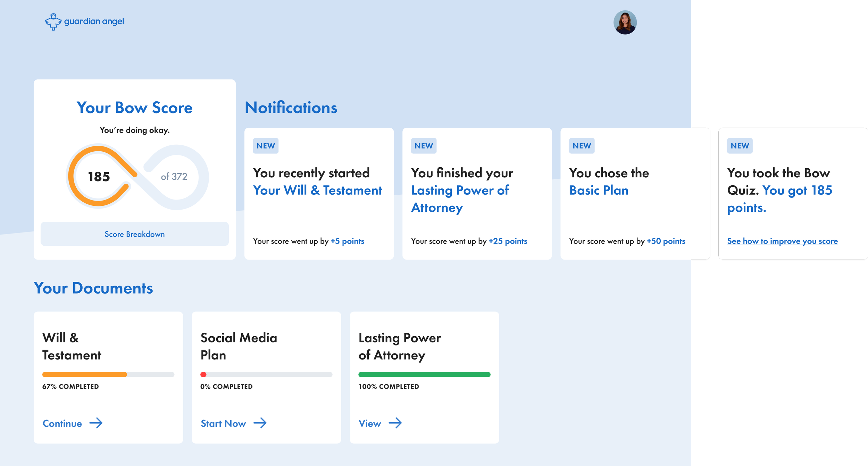Image resolution: width=868 pixels, height=466 pixels.
Task: Click the Social Media Plan progress bar
Action: pyautogui.click(x=266, y=374)
